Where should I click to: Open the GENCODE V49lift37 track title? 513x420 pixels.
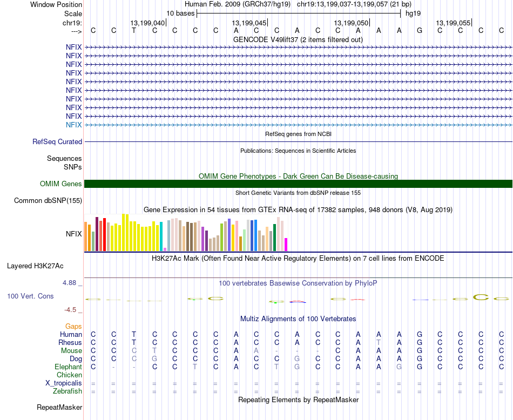click(298, 39)
